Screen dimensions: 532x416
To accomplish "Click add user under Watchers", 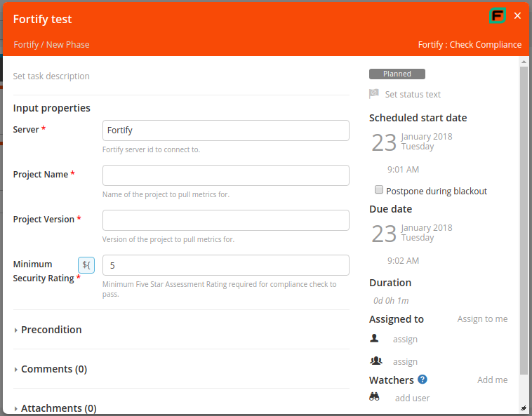I will 412,398.
